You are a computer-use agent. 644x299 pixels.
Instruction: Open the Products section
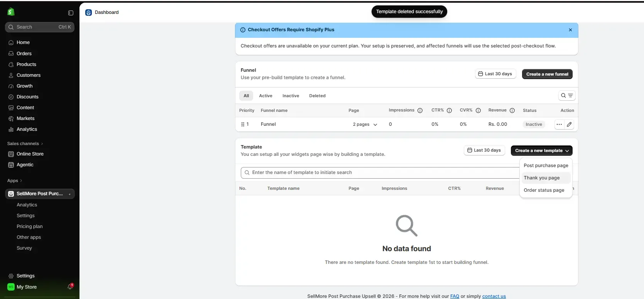coord(26,64)
